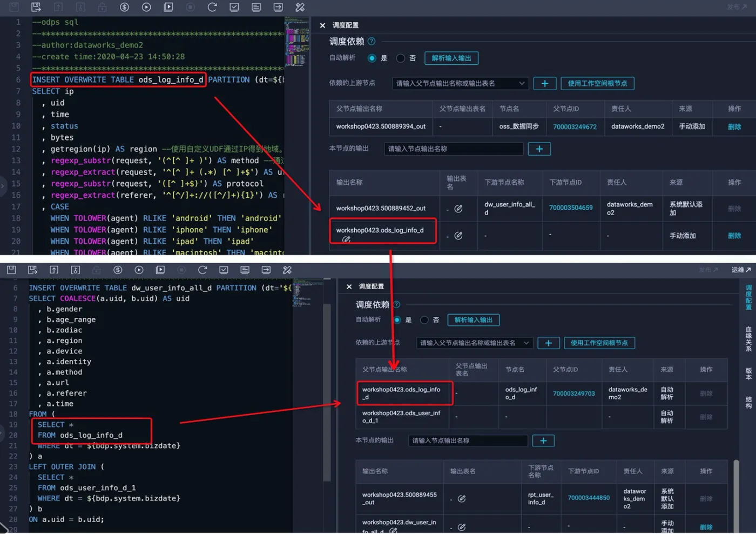This screenshot has width=756, height=534.
Task: Click help icon beside 调度依赖 in ods_log_info_d panel
Action: point(372,41)
